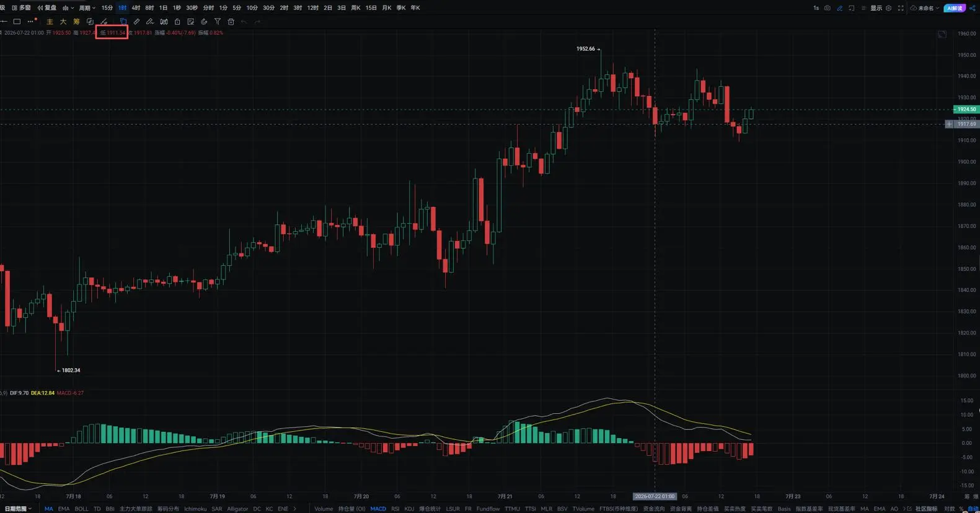980x513 pixels.
Task: Switch to the 1日 timeframe
Action: [163, 8]
